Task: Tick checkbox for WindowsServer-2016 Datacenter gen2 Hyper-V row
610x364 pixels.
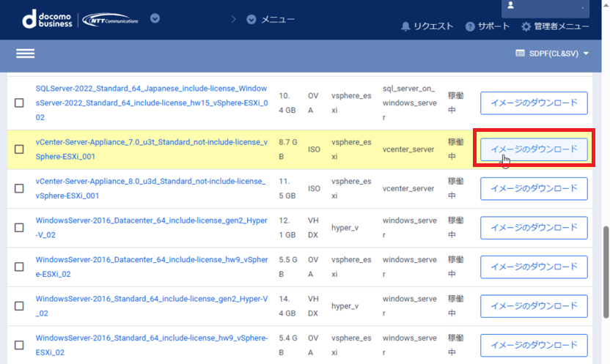Action: click(19, 228)
